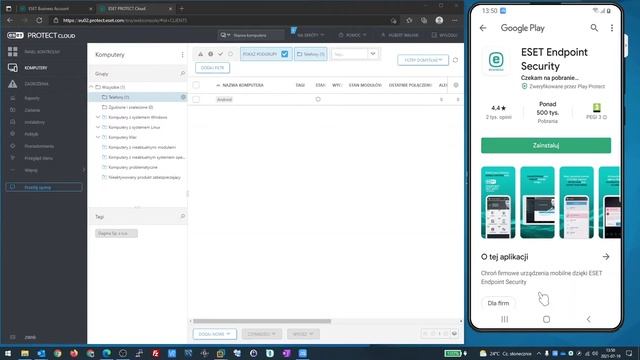Select the Telefony group tree row

pos(138,97)
